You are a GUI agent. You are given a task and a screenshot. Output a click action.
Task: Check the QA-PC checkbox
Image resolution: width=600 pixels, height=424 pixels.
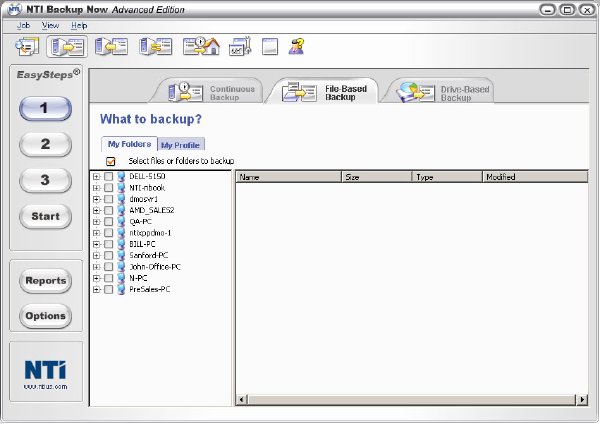point(109,222)
